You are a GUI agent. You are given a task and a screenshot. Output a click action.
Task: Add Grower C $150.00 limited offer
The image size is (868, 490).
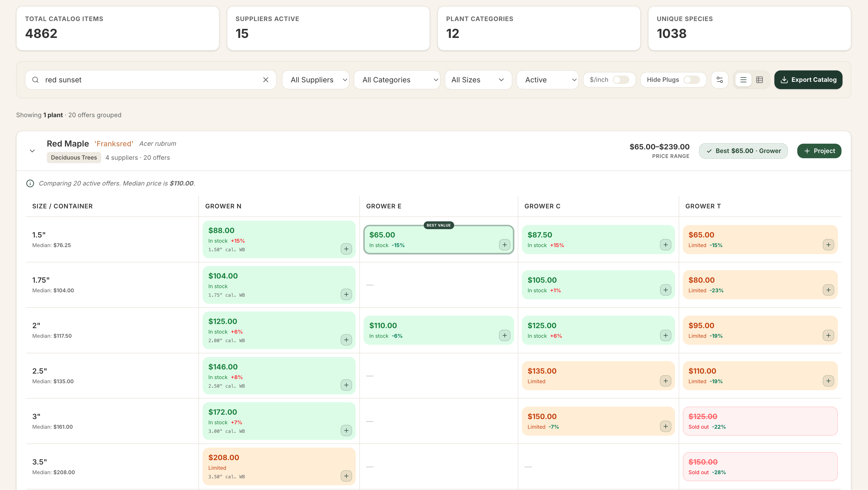[665, 426]
